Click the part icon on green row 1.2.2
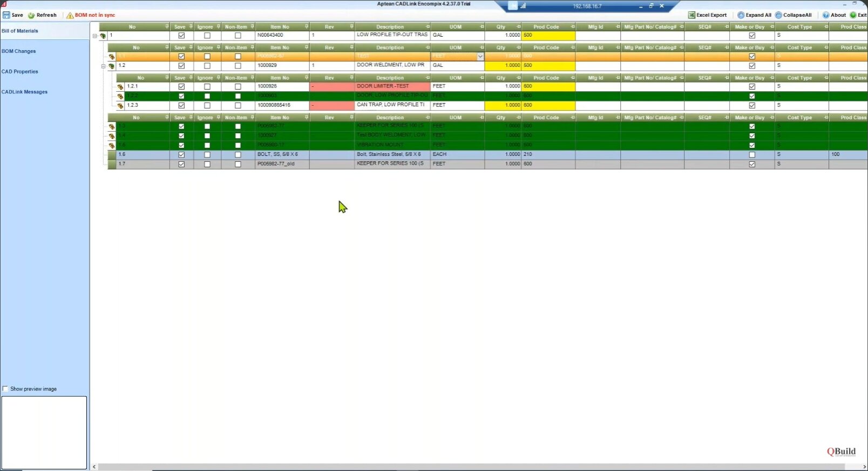 pos(120,96)
